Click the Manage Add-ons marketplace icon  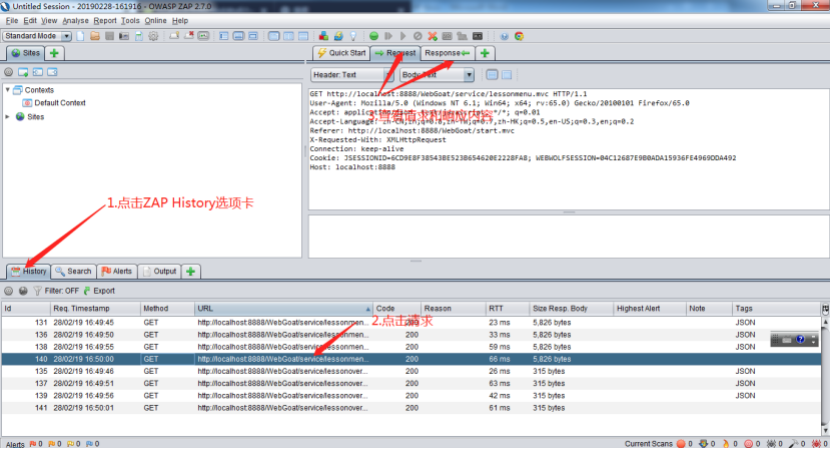coord(323,36)
